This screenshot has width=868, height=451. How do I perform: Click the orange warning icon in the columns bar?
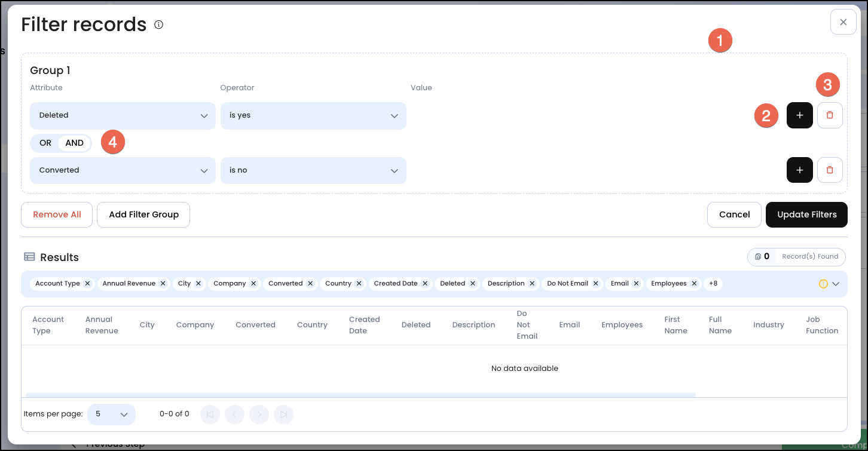pyautogui.click(x=823, y=284)
